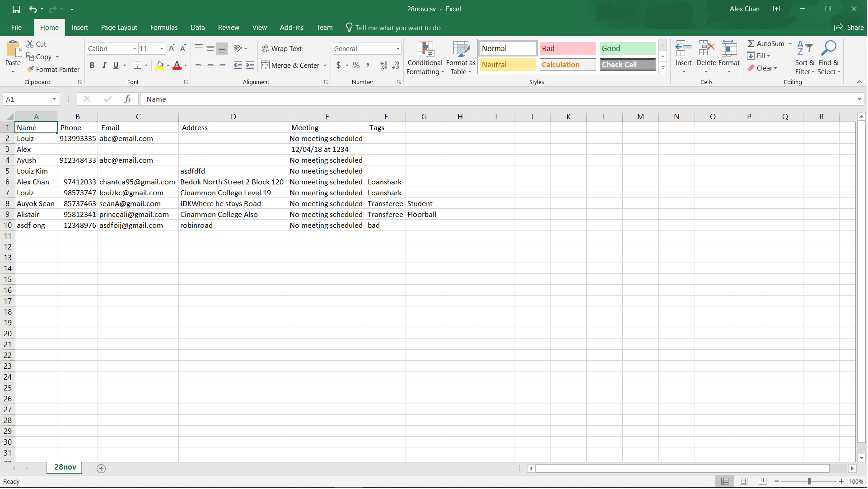
Task: Open Find & Select magnifier menu
Action: click(x=829, y=58)
